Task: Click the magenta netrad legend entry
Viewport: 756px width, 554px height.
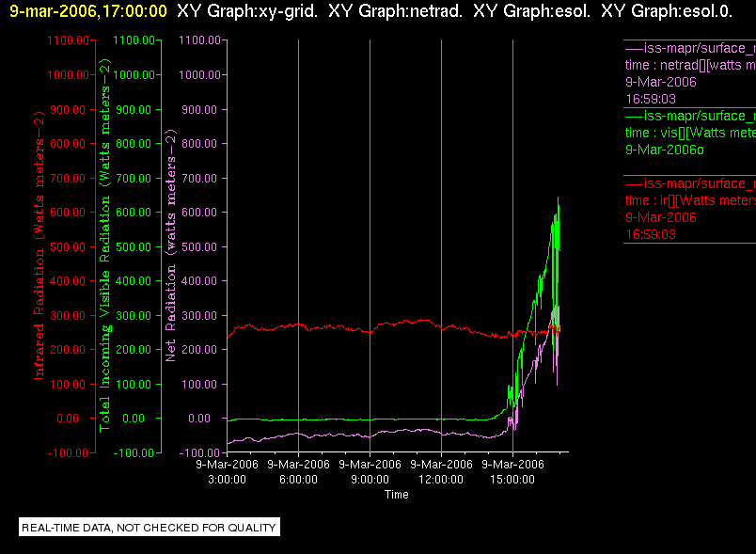Action: tap(690, 73)
